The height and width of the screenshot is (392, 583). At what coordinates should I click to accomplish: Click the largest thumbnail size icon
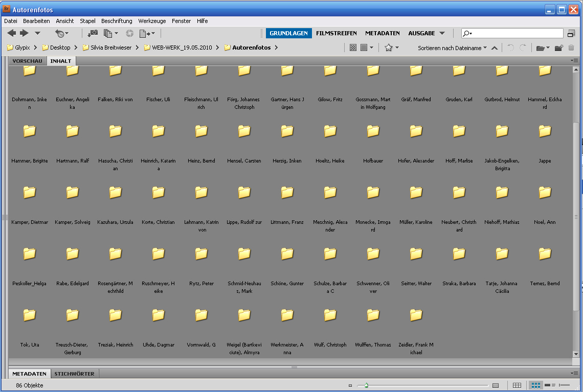495,385
